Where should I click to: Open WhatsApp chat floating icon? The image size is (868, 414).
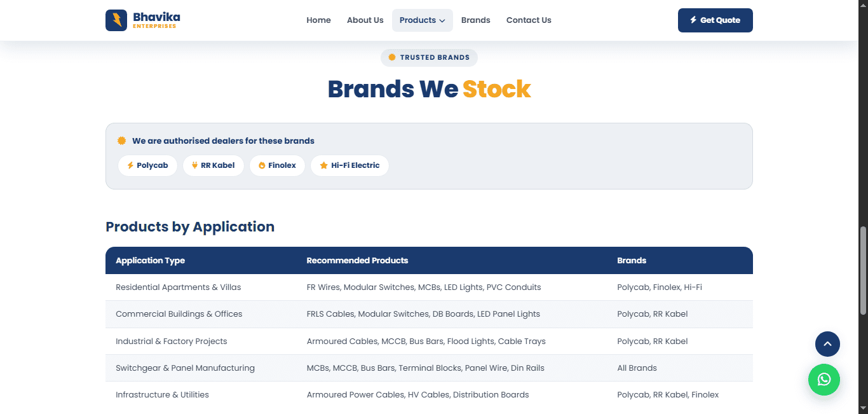tap(824, 380)
